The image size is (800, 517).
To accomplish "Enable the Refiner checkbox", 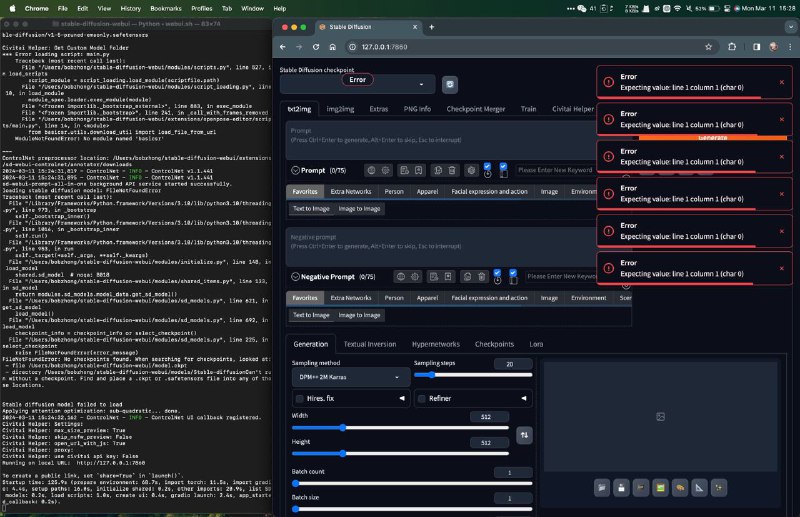I will click(422, 399).
